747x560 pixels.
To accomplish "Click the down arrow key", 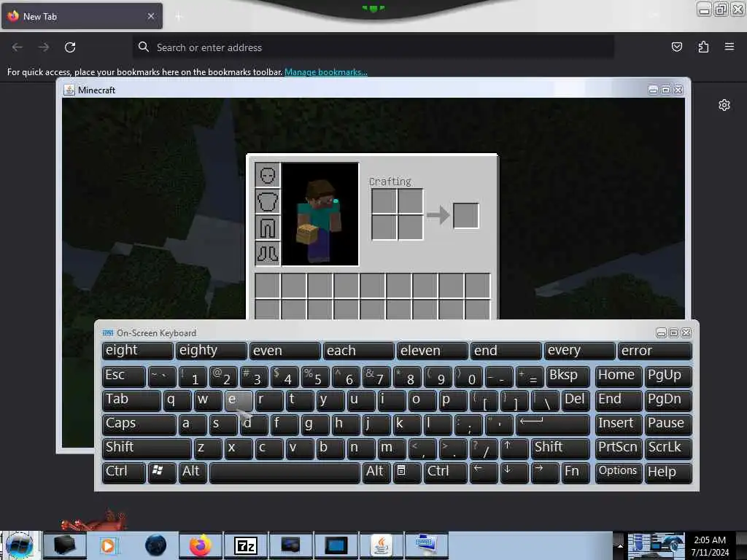I will (x=514, y=472).
